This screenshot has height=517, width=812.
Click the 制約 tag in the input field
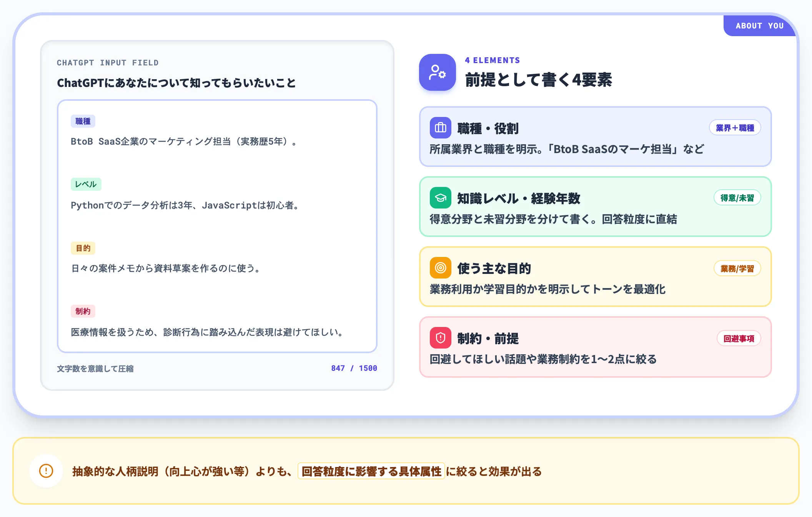coord(83,311)
